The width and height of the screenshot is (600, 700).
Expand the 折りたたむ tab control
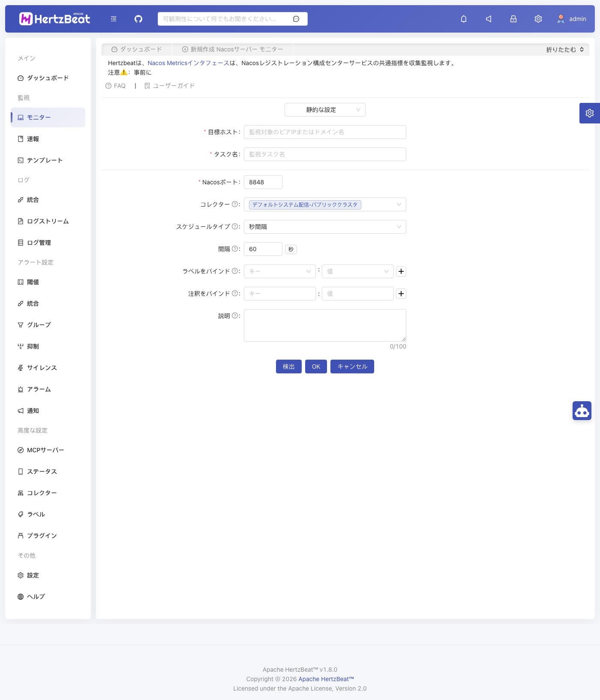click(565, 50)
